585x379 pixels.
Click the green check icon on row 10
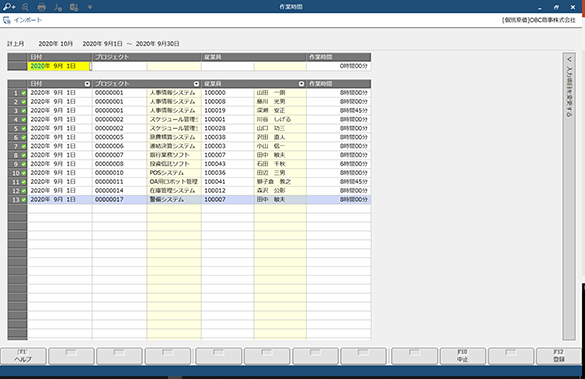click(24, 173)
